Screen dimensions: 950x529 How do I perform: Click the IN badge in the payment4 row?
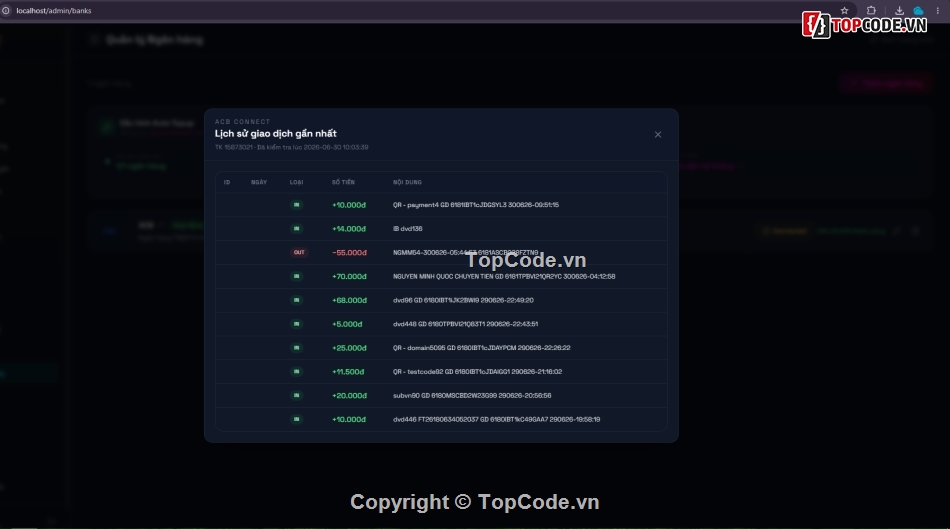[296, 205]
